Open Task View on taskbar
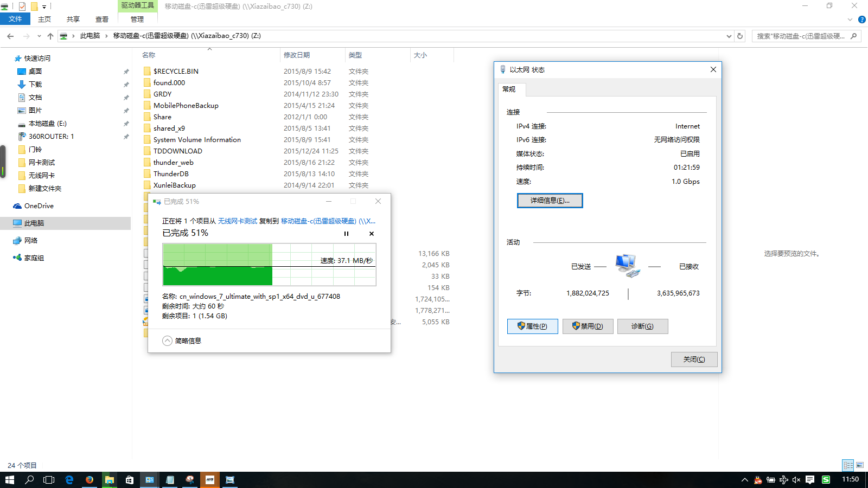This screenshot has width=868, height=488. (49, 480)
